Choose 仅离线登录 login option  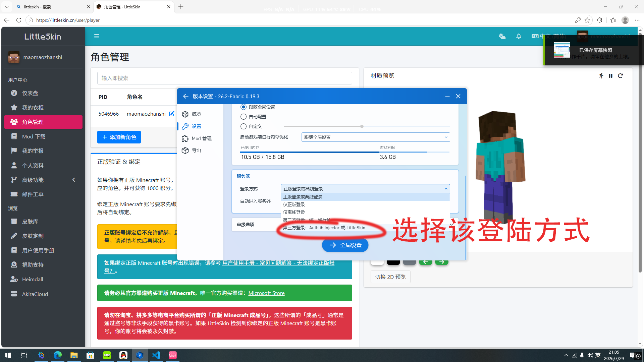(365, 212)
